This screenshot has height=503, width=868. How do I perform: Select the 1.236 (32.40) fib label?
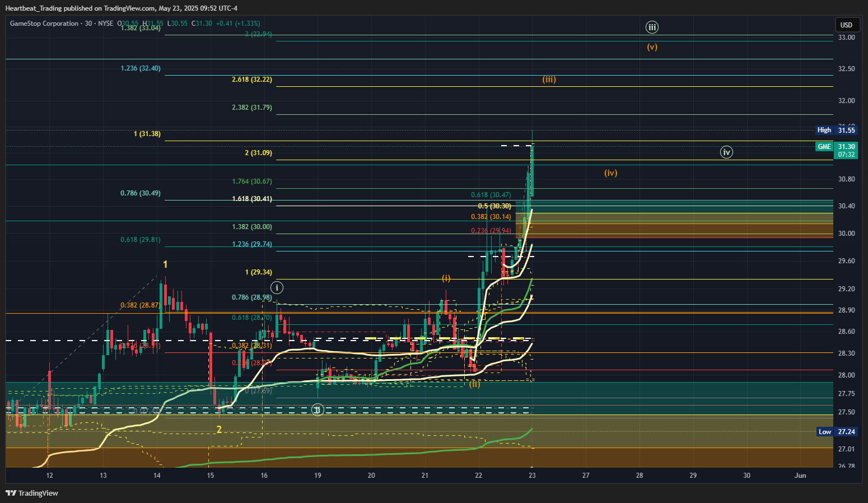pyautogui.click(x=141, y=68)
